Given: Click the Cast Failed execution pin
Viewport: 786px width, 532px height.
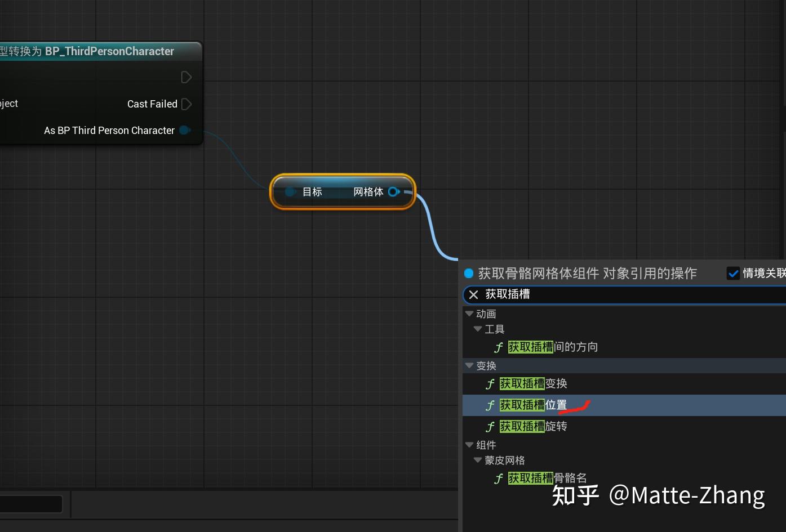Looking at the screenshot, I should (186, 104).
